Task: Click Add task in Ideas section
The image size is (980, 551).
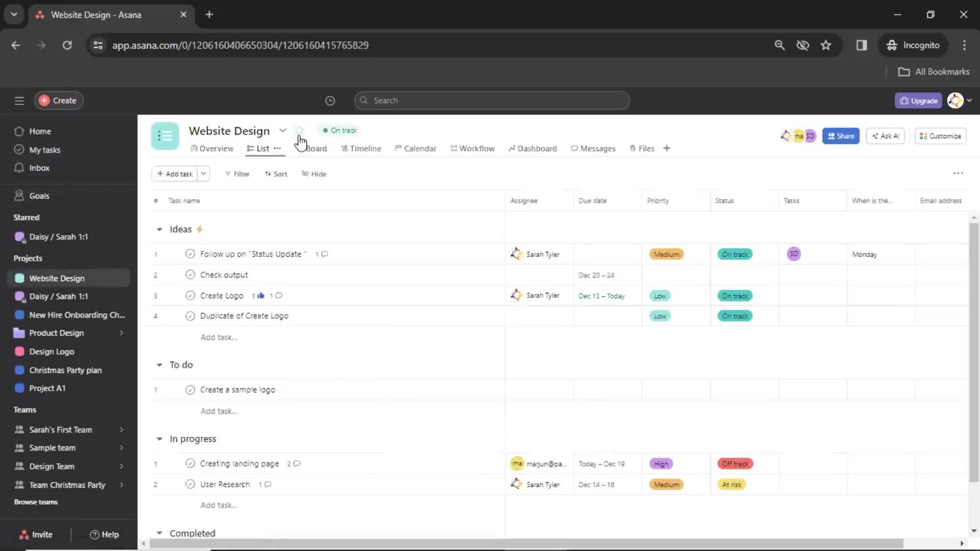Action: tap(217, 336)
